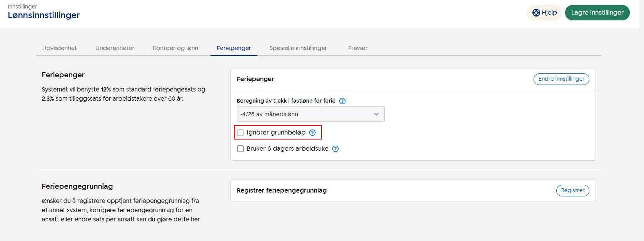The image size is (644, 241).
Task: Click the chevron arrow in the månedslønn selector
Action: (x=376, y=114)
